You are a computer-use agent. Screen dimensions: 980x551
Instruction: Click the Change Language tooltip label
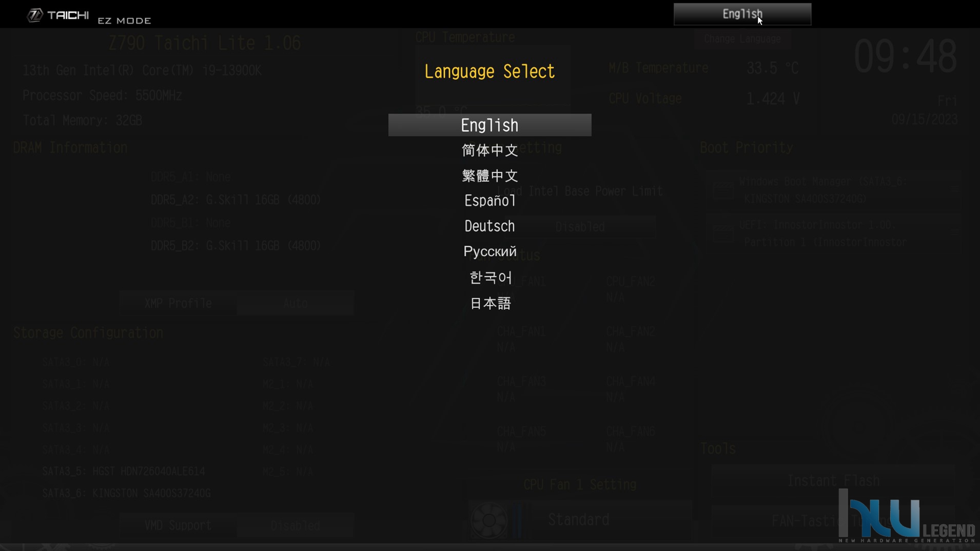[742, 39]
